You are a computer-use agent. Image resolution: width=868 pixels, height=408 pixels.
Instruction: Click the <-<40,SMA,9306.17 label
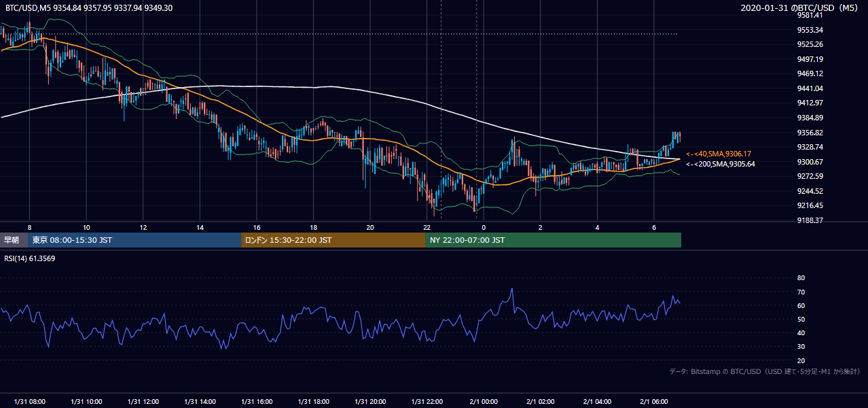[x=719, y=154]
